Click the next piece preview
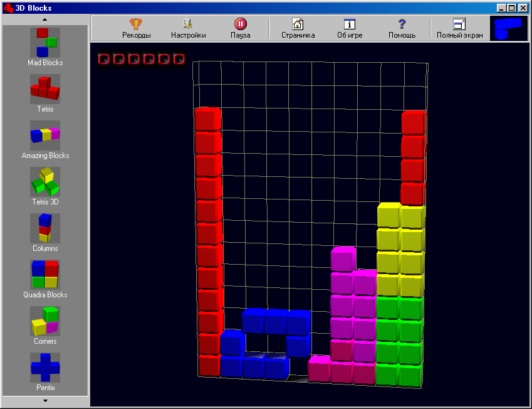532x409 pixels. click(509, 28)
